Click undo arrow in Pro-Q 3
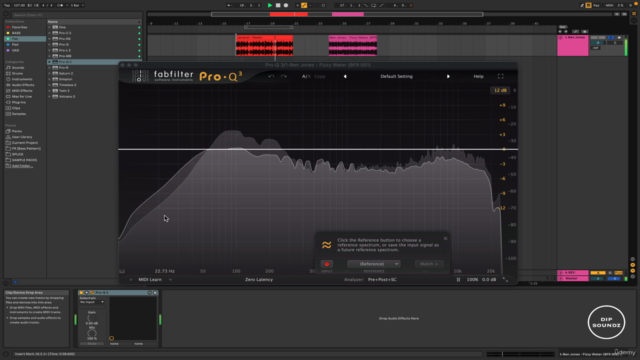The image size is (640, 360). pos(271,76)
